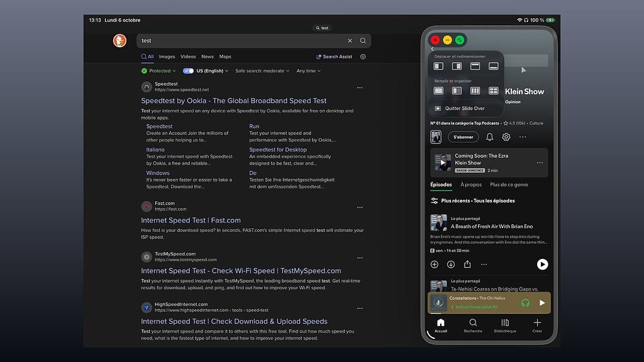644x362 pixels.
Task: Open episode filter and sort sliders icon
Action: (x=434, y=200)
